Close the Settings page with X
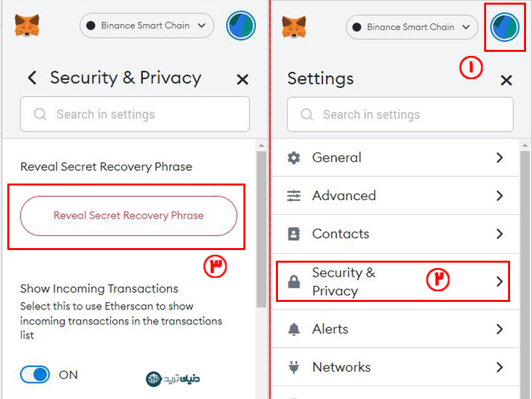This screenshot has width=532, height=399. click(x=506, y=80)
